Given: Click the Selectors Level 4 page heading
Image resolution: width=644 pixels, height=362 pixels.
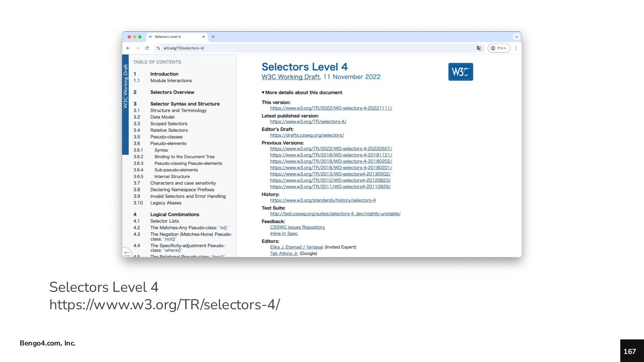Looking at the screenshot, I should coord(305,67).
